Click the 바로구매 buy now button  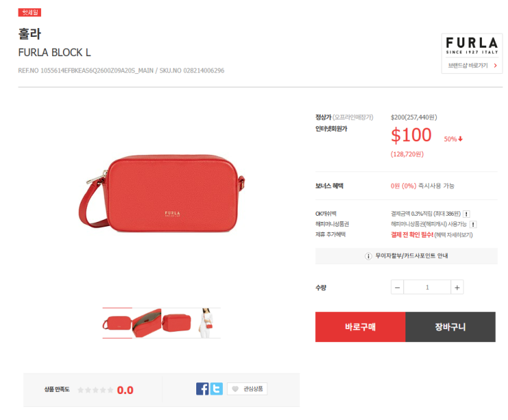(360, 327)
